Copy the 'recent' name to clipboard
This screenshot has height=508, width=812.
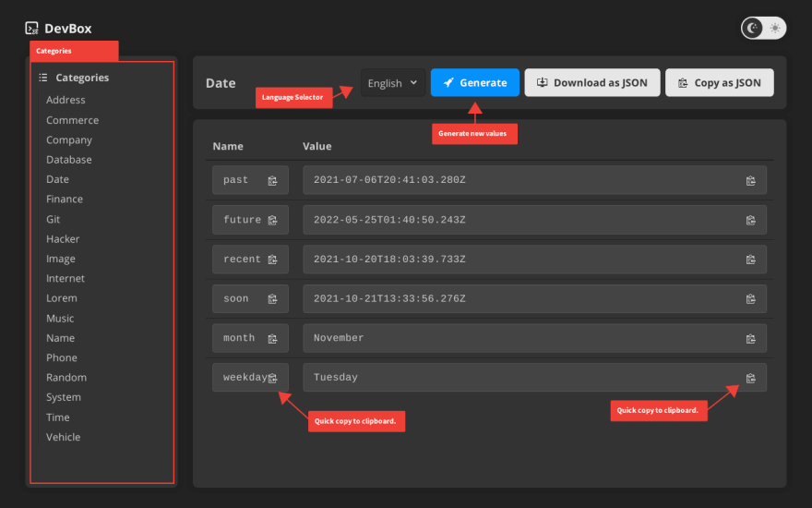[x=272, y=260]
